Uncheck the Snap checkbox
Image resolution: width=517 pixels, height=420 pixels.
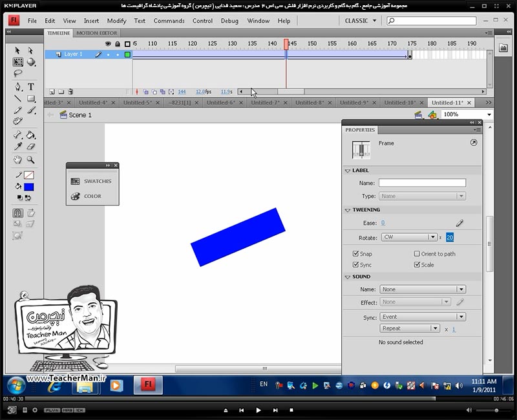click(355, 253)
